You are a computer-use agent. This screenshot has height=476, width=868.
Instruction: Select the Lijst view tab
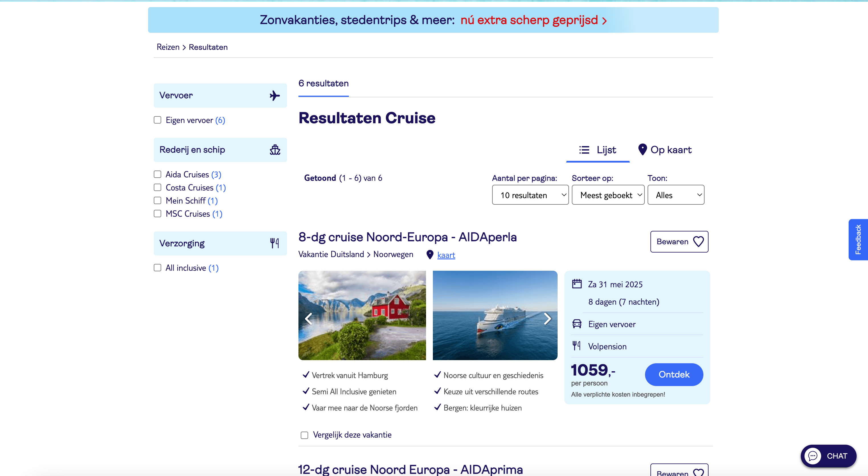598,150
